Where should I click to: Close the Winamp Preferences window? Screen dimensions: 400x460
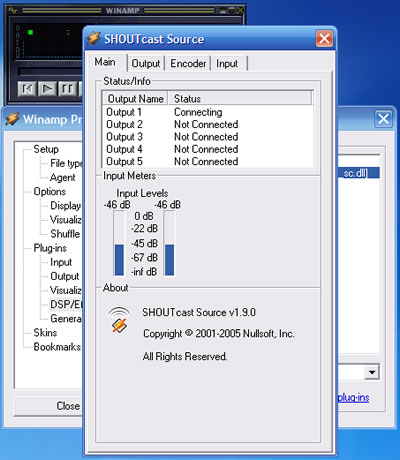(383, 119)
